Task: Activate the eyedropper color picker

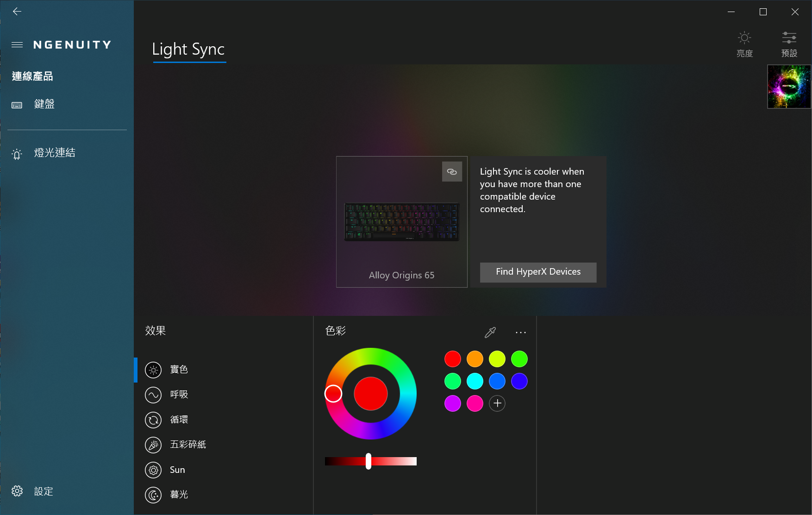Action: [490, 332]
